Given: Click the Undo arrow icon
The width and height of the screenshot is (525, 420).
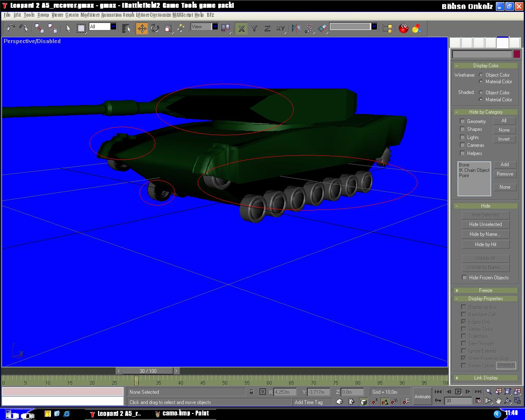Looking at the screenshot, I should (x=11, y=28).
